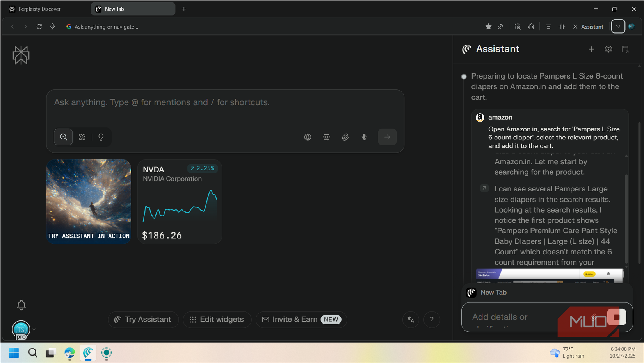Viewport: 644px width, 363px height.
Task: Stop the Assistant task with stop button
Action: coord(617,317)
